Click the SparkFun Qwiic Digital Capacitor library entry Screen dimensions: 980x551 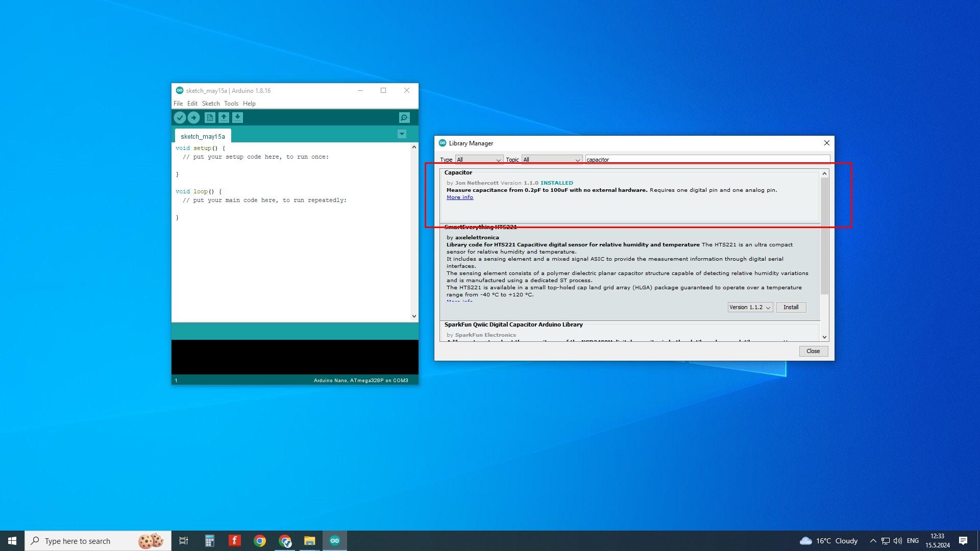coord(514,330)
